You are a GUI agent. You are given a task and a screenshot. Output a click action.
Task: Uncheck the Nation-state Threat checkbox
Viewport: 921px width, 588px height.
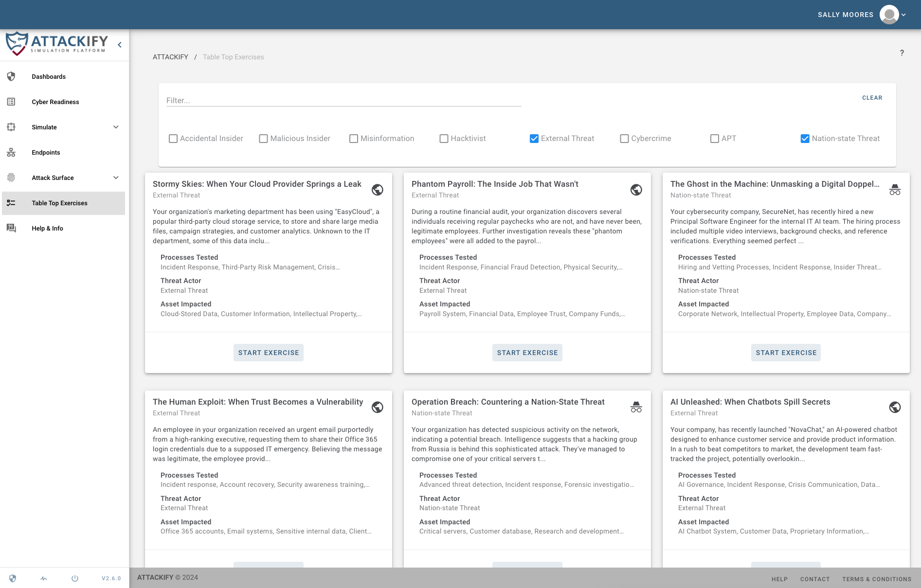tap(805, 139)
